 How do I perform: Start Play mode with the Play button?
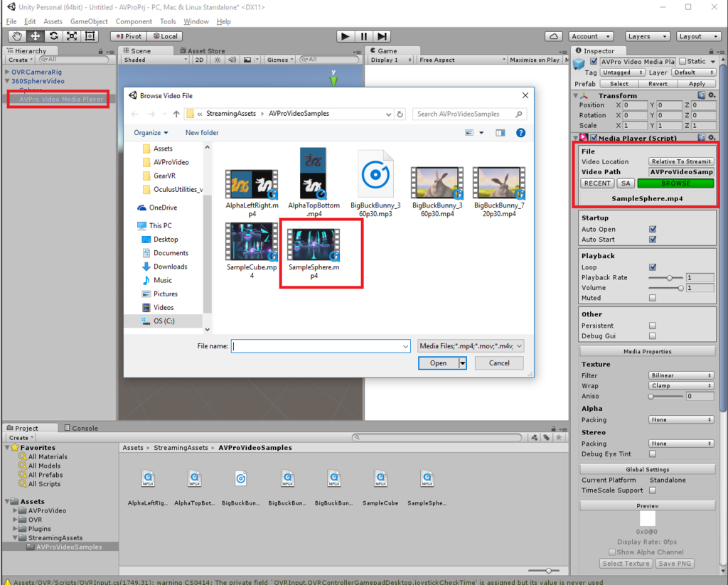tap(345, 36)
